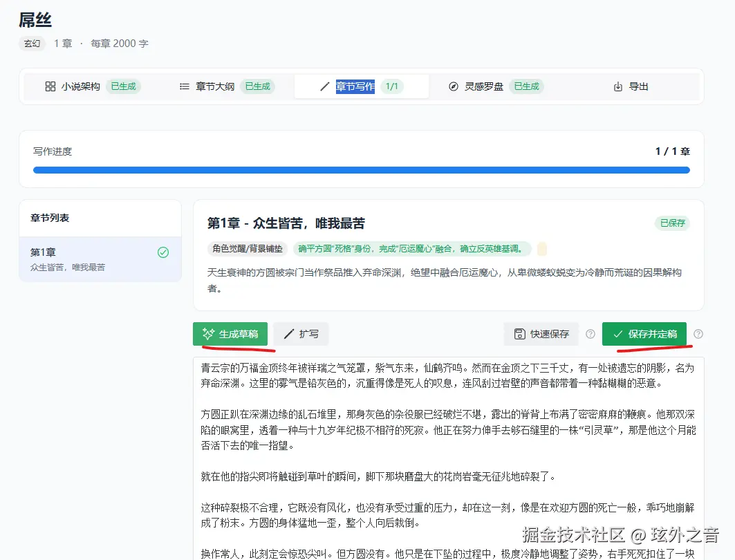Image resolution: width=735 pixels, height=560 pixels.
Task: Click the 快速保存 button
Action: click(541, 334)
